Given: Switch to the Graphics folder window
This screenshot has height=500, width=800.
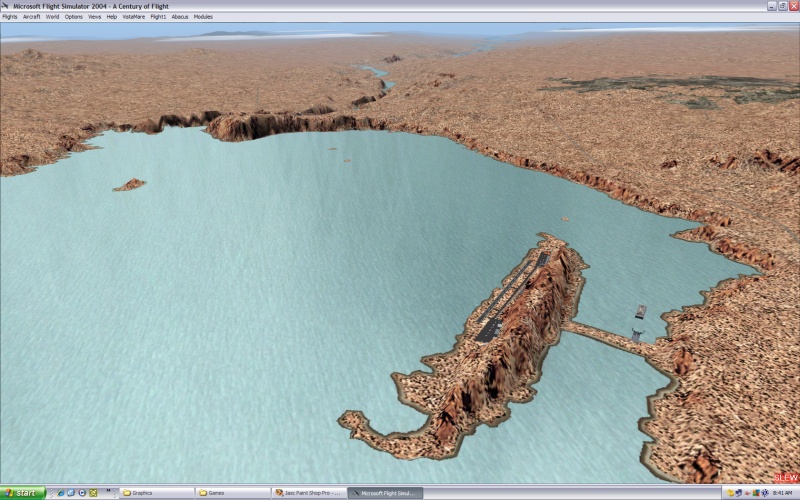Looking at the screenshot, I should click(156, 493).
